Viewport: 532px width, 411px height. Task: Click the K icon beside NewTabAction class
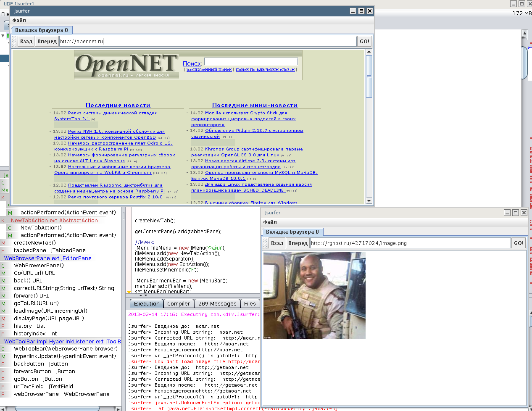click(3, 220)
